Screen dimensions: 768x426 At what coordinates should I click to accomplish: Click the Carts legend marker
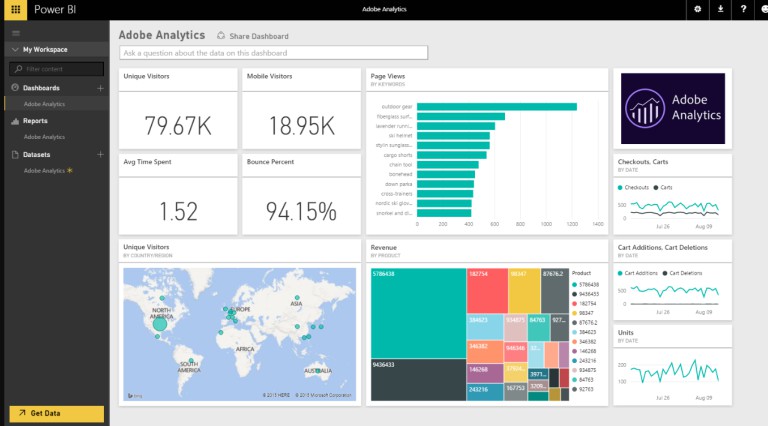tap(655, 188)
